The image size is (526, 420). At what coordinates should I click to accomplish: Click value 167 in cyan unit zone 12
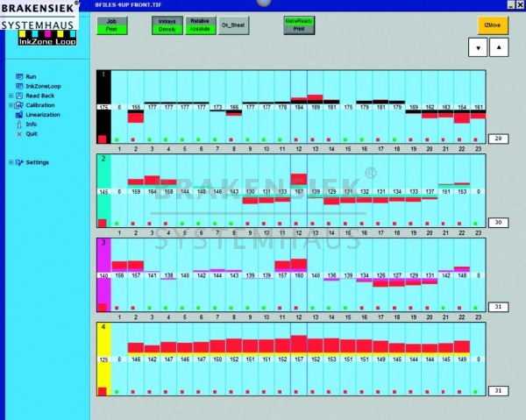(299, 191)
